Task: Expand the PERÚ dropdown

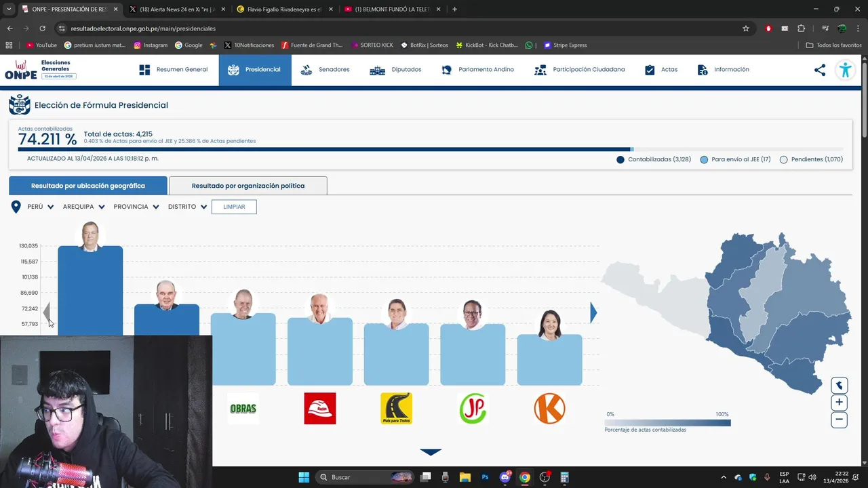Action: (41, 207)
